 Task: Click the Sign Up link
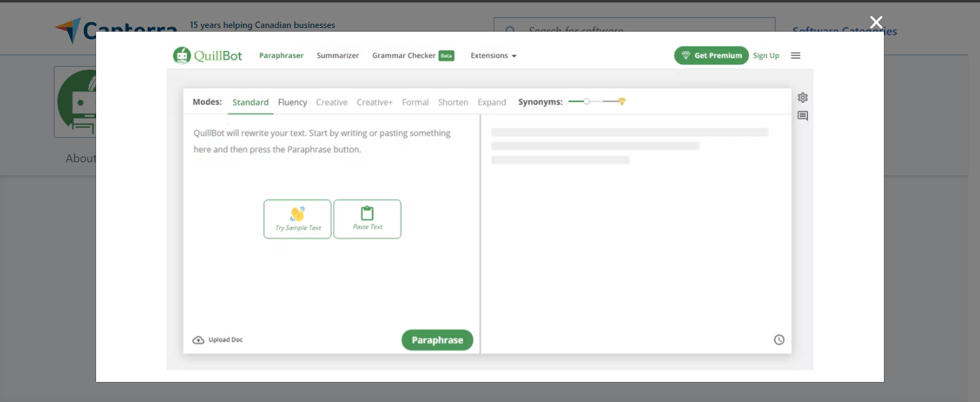(765, 55)
